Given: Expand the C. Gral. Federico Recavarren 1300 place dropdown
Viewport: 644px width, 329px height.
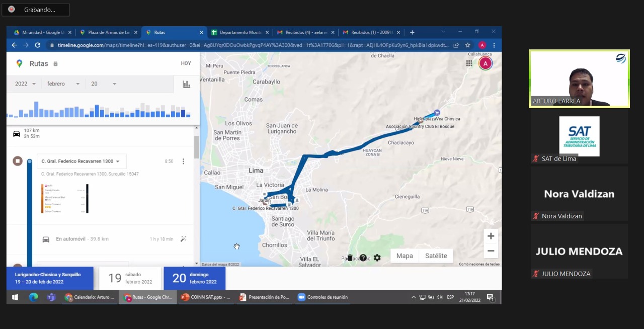Looking at the screenshot, I should (x=82, y=161).
